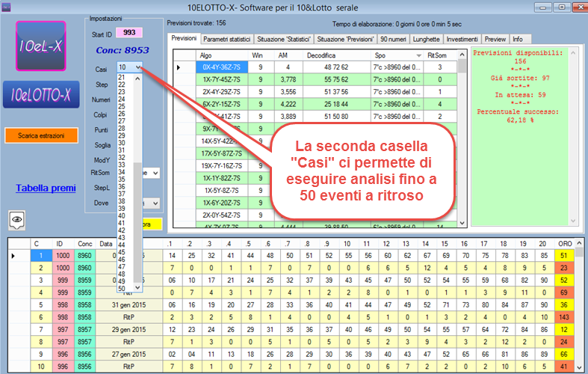This screenshot has height=374, width=588.
Task: Expand the RitSom combo box
Action: (154, 173)
